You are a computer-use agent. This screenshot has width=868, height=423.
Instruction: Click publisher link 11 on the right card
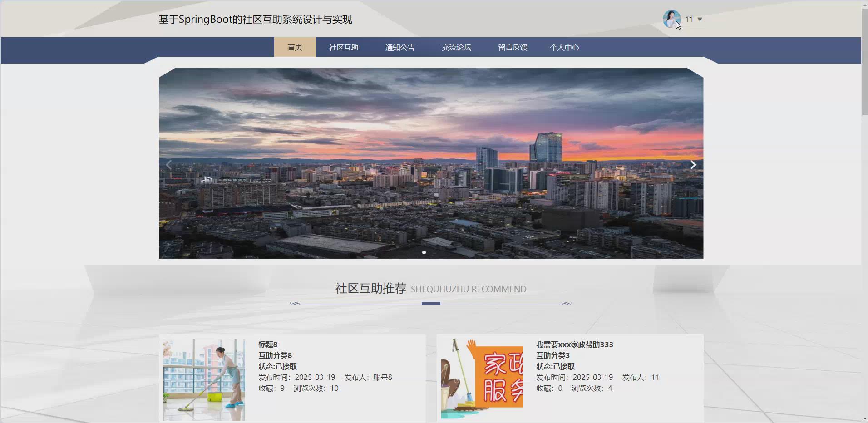pos(656,377)
